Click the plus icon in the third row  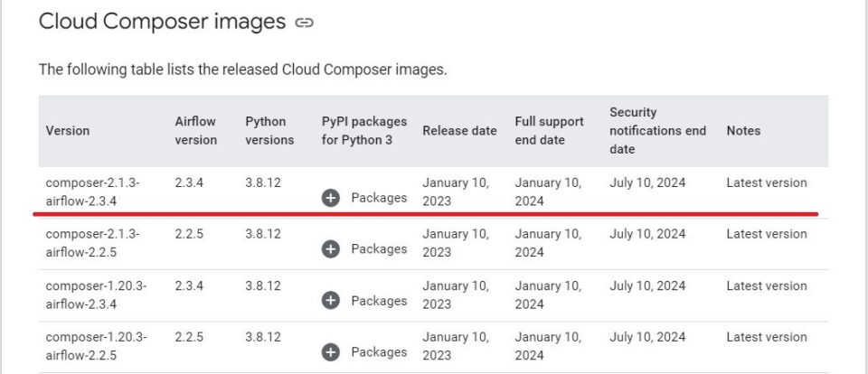331,301
